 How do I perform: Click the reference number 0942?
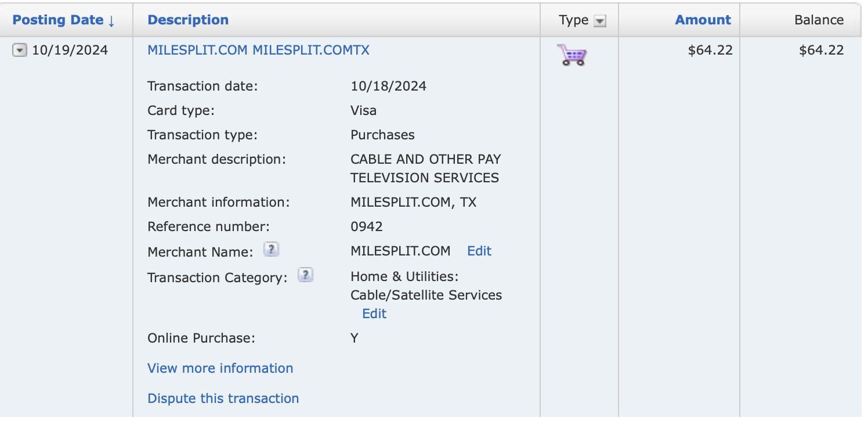pyautogui.click(x=367, y=226)
